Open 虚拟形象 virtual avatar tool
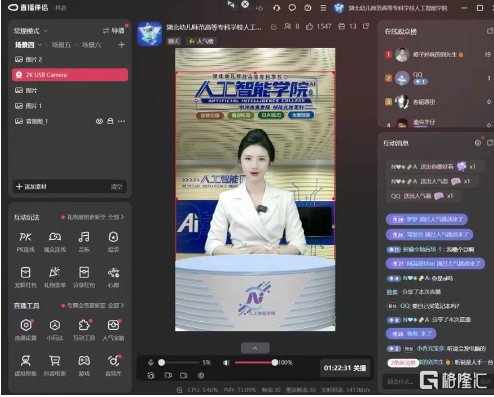The image size is (494, 397). pyautogui.click(x=26, y=366)
